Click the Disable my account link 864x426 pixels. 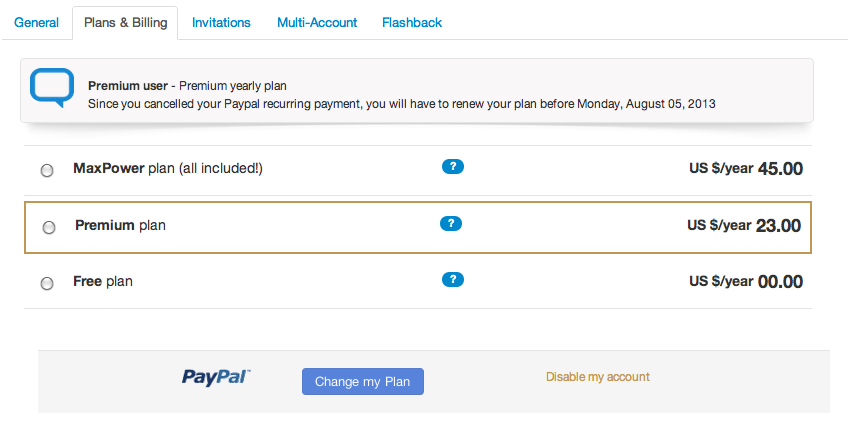tap(598, 377)
